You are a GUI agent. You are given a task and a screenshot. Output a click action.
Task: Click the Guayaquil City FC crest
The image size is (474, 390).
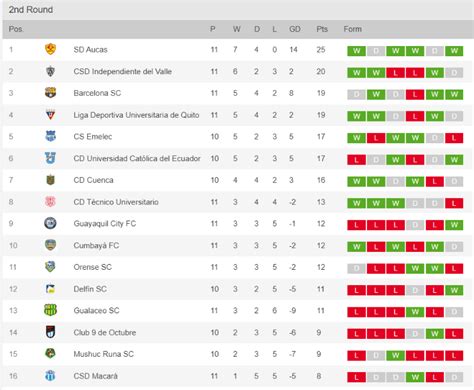(50, 223)
